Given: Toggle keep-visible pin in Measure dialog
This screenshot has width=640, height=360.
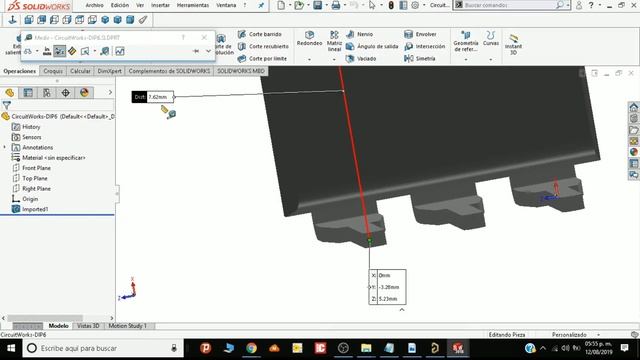Looking at the screenshot, I should [196, 51].
